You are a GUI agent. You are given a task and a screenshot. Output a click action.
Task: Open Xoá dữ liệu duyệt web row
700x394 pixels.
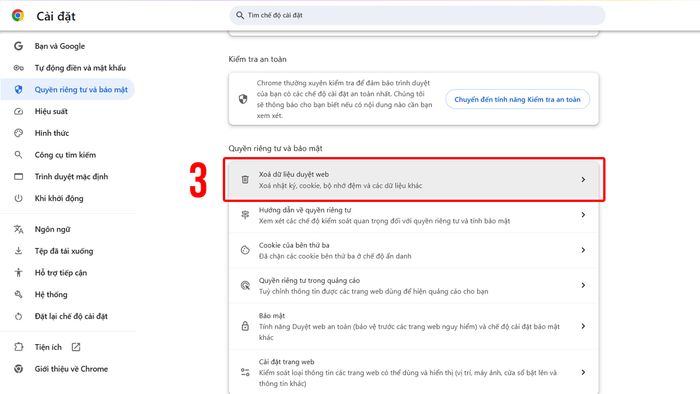click(413, 179)
